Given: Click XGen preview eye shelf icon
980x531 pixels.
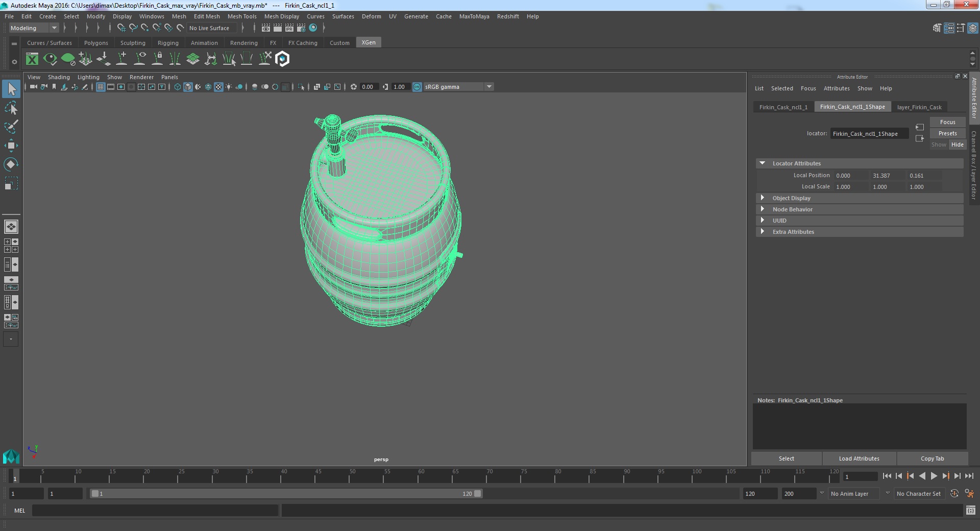Looking at the screenshot, I should click(50, 59).
